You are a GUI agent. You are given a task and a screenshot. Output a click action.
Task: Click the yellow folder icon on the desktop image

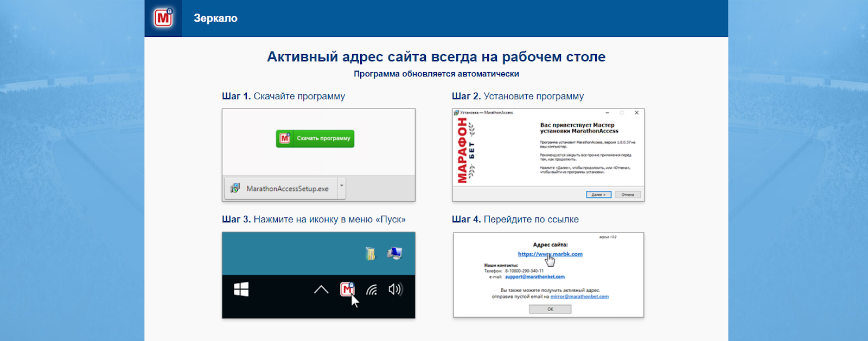point(371,253)
